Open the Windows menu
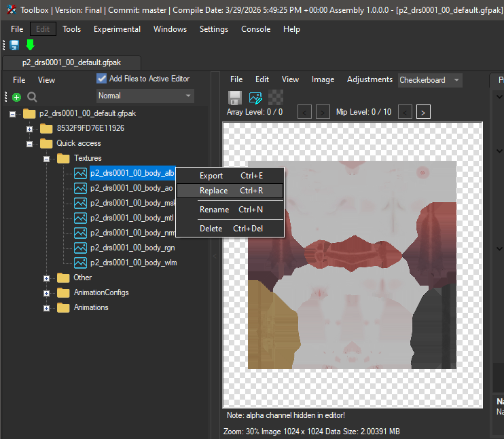The height and width of the screenshot is (439, 504). pos(170,29)
